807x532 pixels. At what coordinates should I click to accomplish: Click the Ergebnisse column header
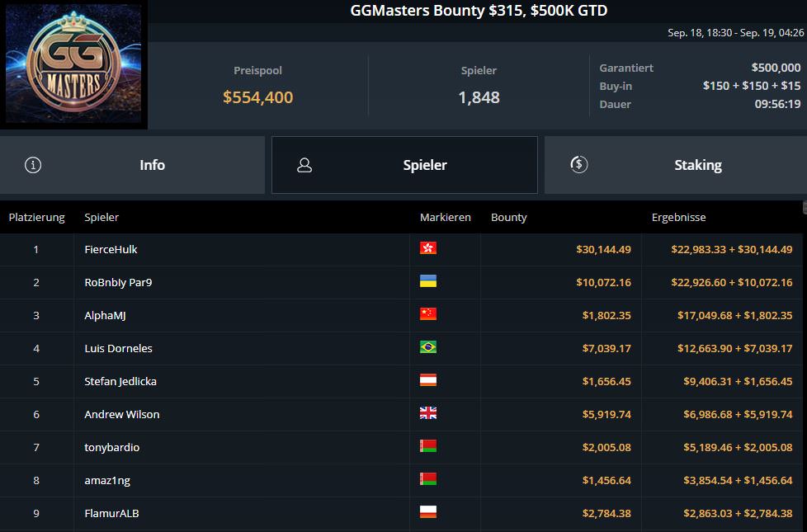(678, 218)
